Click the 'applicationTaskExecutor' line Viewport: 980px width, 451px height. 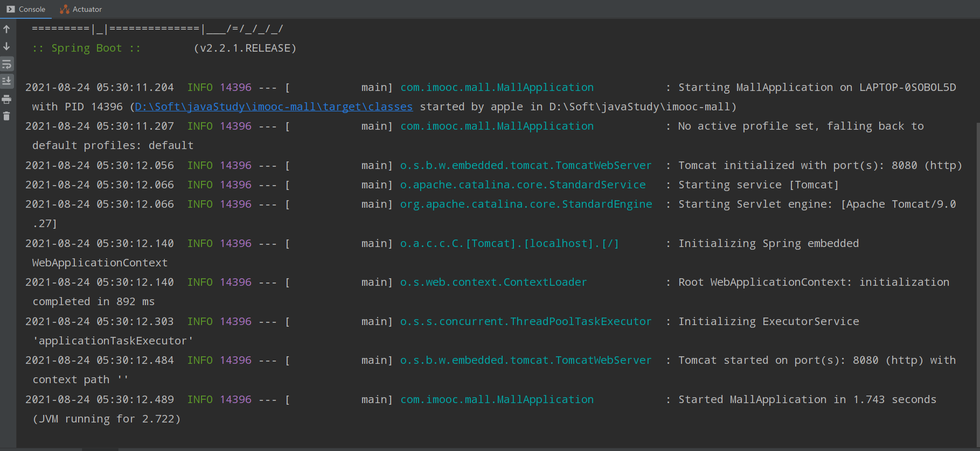pyautogui.click(x=113, y=341)
